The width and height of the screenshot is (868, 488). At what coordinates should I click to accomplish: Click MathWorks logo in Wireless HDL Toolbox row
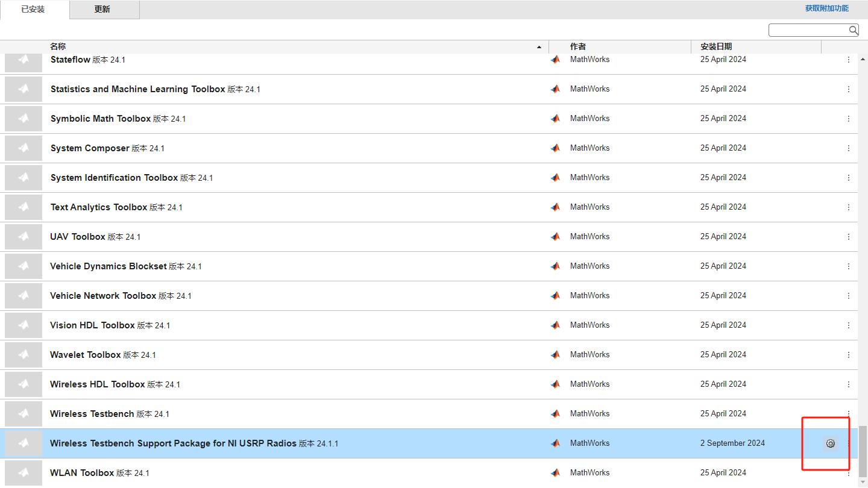(555, 384)
